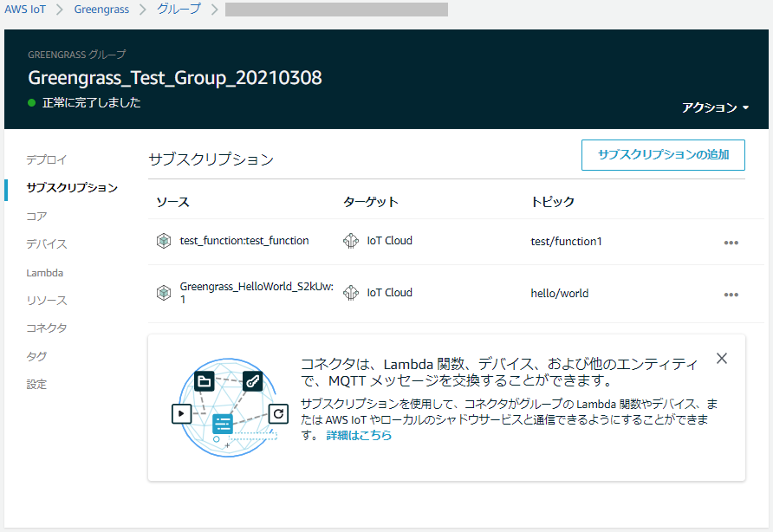Image resolution: width=773 pixels, height=532 pixels.
Task: Click IoT Cloud target in test/function1 row
Action: pyautogui.click(x=389, y=241)
